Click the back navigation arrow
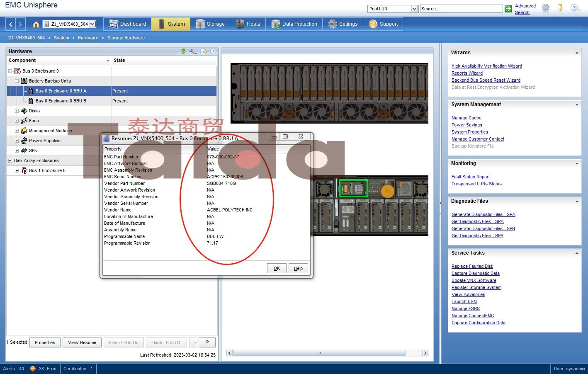 pyautogui.click(x=11, y=24)
